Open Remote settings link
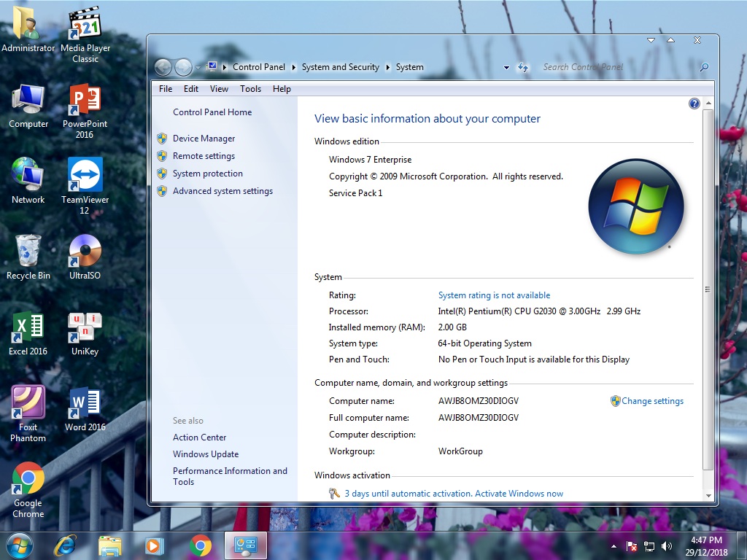The height and width of the screenshot is (560, 747). pos(204,156)
